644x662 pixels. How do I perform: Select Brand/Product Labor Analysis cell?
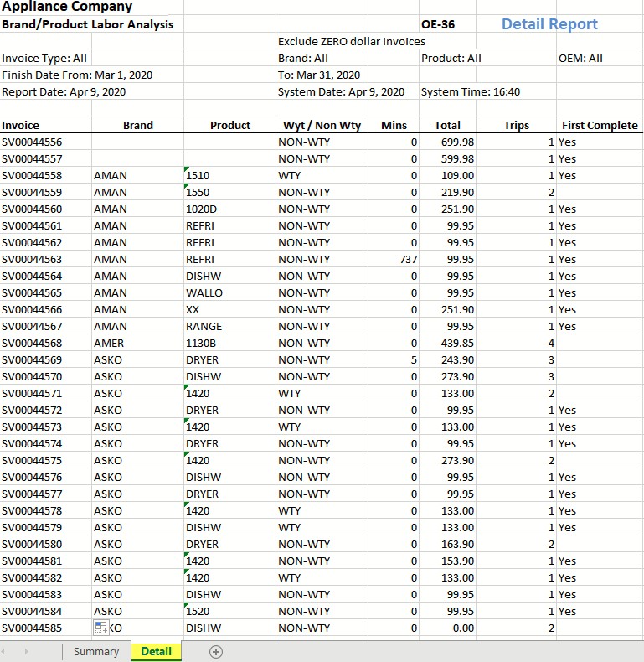click(87, 24)
